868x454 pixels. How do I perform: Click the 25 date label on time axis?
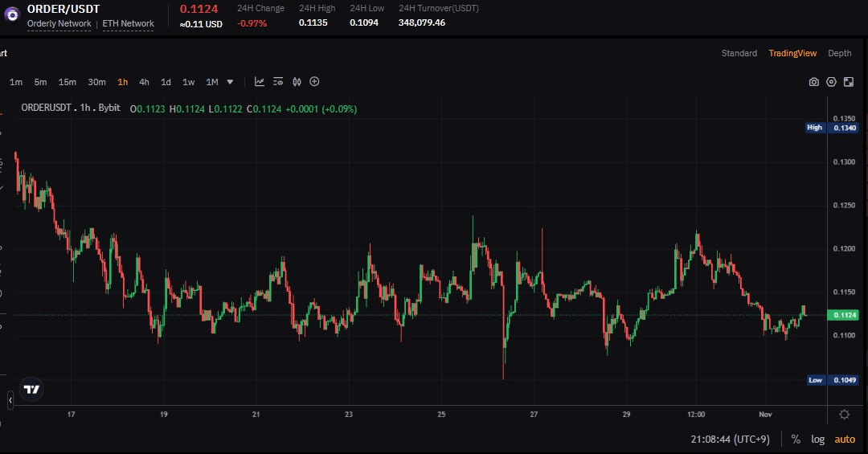tap(441, 414)
